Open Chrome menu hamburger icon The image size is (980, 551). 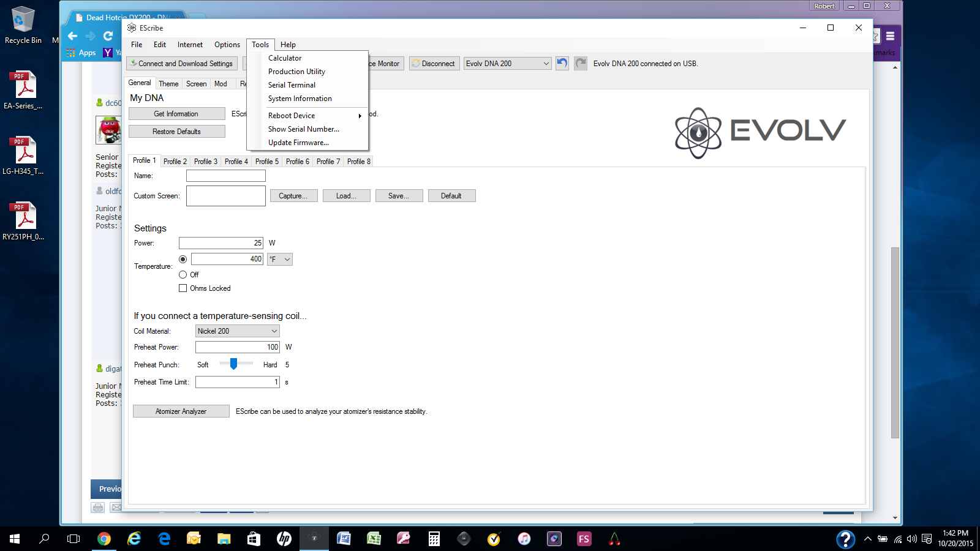click(x=891, y=36)
